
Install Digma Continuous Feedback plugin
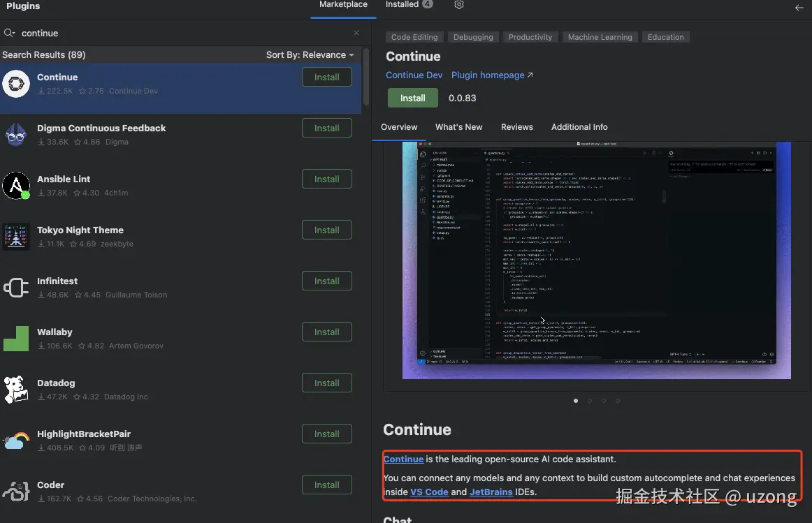click(327, 128)
